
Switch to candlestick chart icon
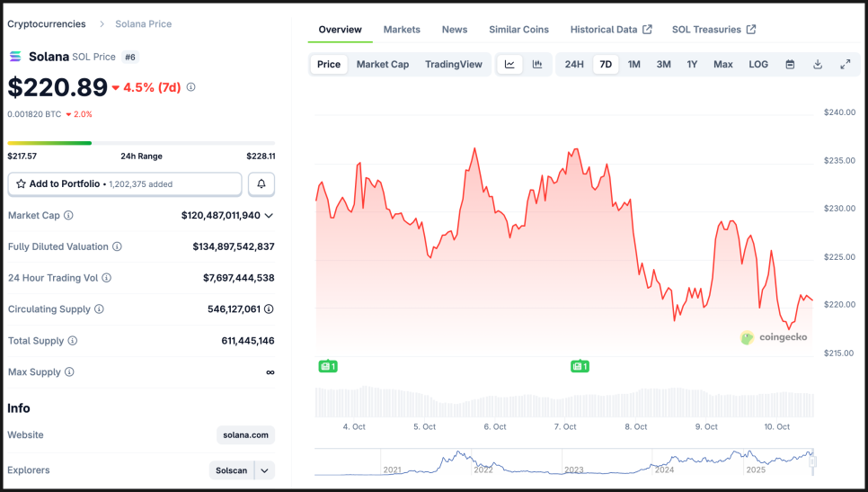tap(537, 65)
